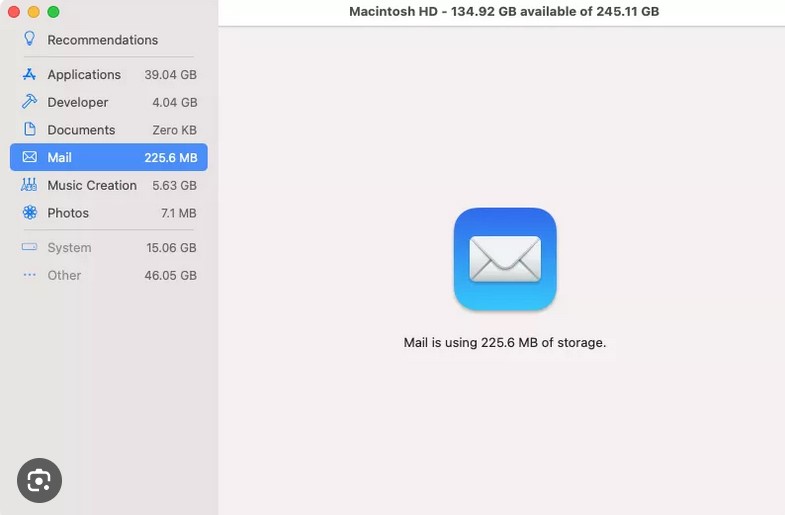Click the 225.6 MB sidebar size value
The width and height of the screenshot is (785, 515).
pos(170,158)
